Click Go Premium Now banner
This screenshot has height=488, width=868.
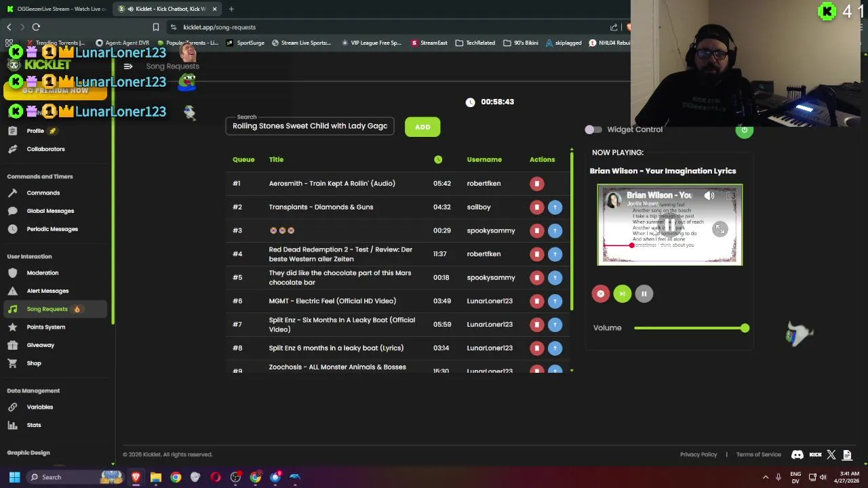55,91
